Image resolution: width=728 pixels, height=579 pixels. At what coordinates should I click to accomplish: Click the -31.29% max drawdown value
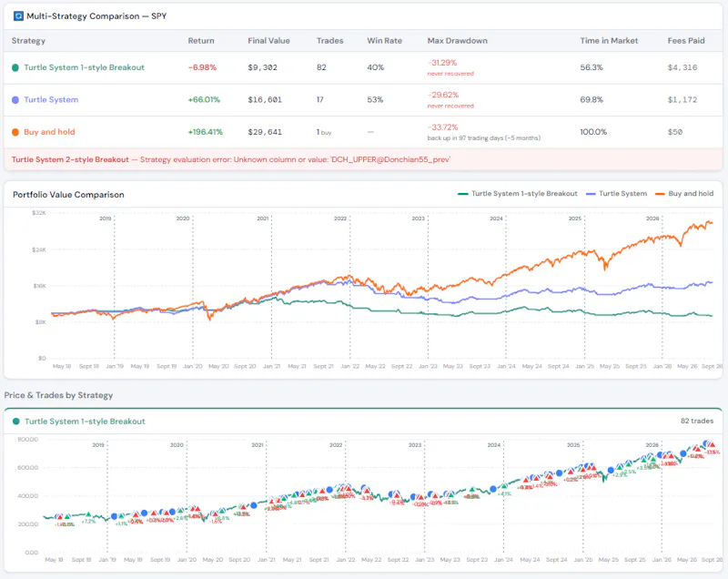[x=442, y=63]
